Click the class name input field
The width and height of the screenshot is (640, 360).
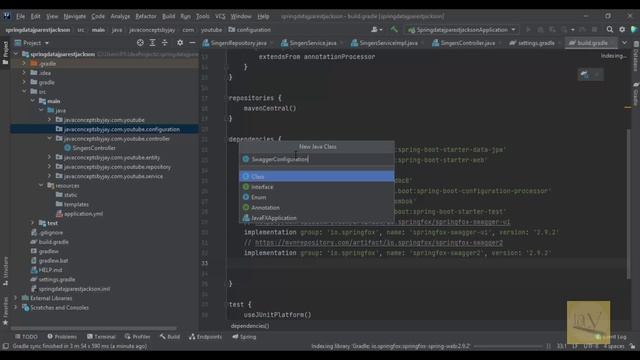coord(317,159)
